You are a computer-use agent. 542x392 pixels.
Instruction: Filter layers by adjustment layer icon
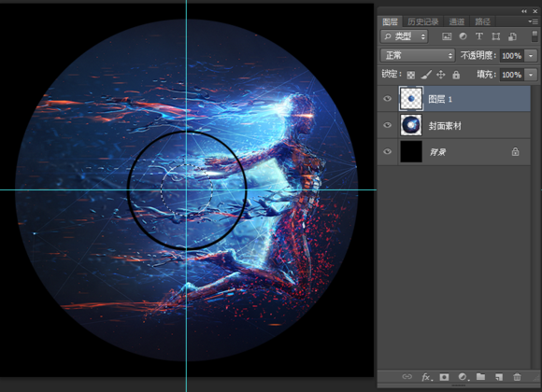coord(463,36)
